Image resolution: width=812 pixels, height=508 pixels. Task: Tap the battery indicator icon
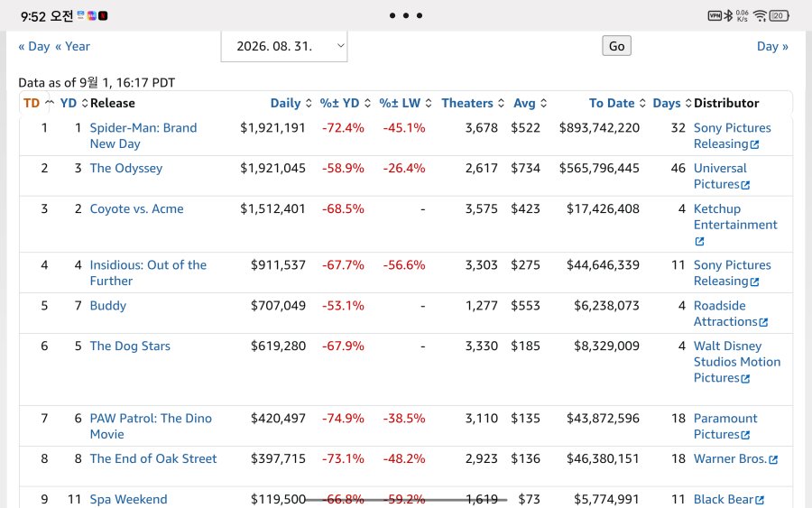779,15
